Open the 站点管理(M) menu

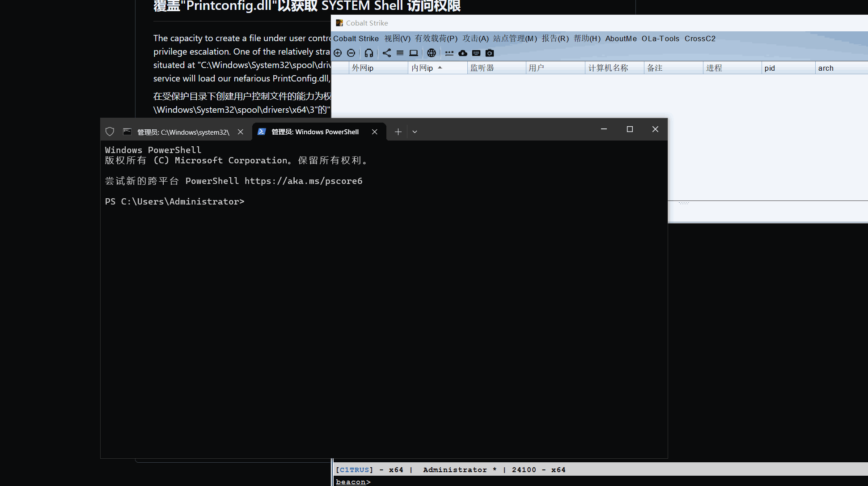point(515,38)
